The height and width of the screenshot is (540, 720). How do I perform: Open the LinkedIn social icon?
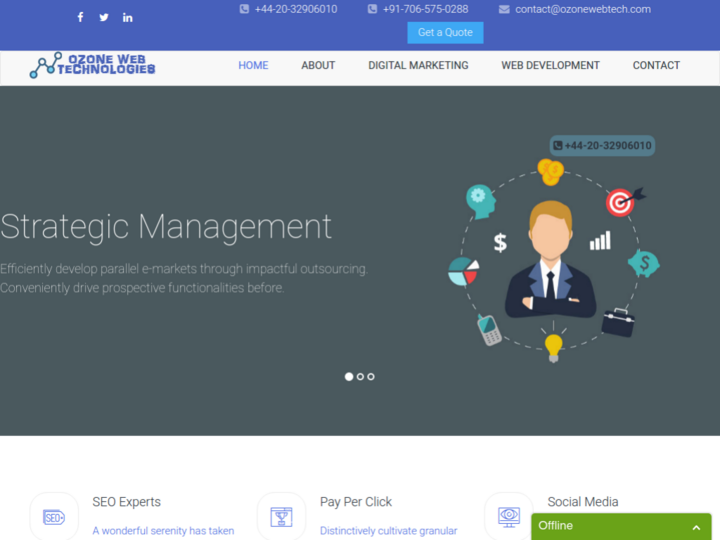pos(127,17)
